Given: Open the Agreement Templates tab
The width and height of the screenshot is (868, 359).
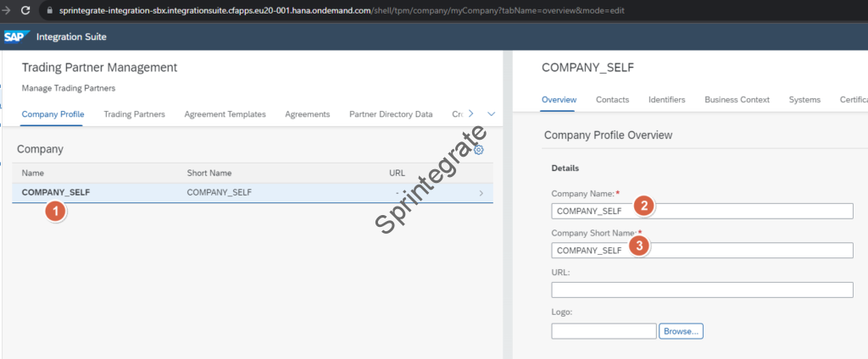Looking at the screenshot, I should 225,114.
